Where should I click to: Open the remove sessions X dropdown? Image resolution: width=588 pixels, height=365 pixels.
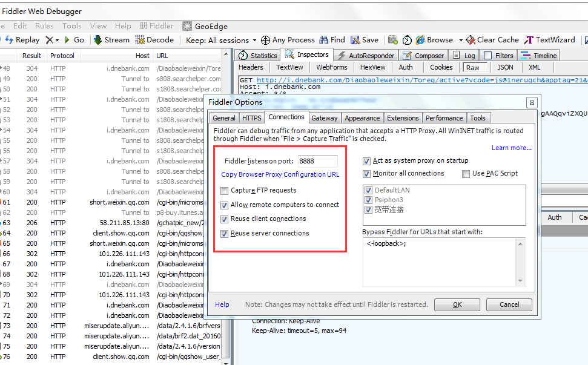(57, 41)
